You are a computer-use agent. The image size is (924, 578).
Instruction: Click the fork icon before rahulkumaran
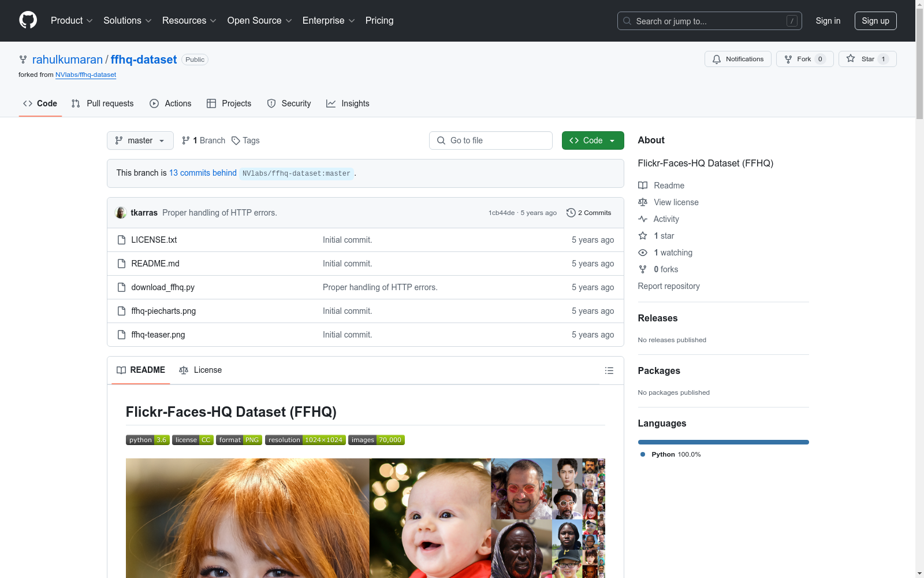pyautogui.click(x=23, y=60)
